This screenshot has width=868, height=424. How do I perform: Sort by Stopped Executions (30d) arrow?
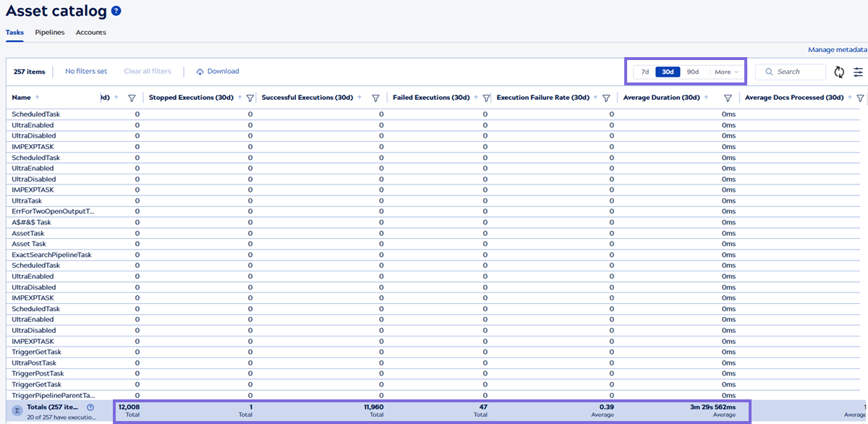[x=240, y=97]
